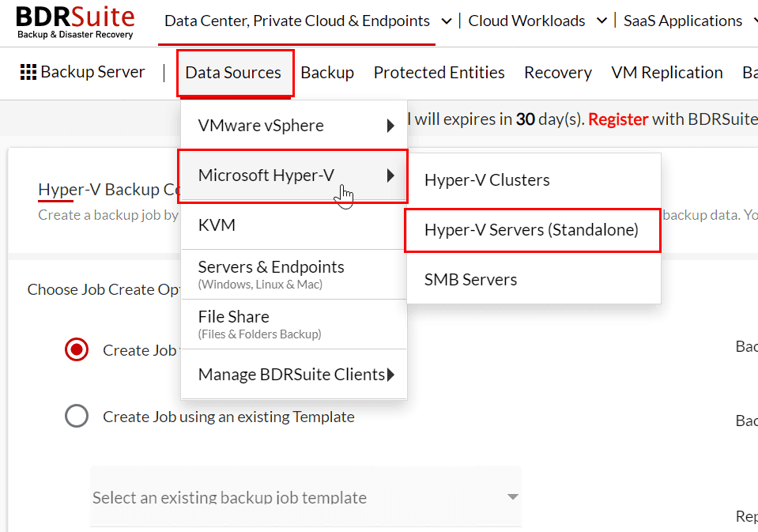
Task: Open the Backup Server grid icon
Action: [28, 72]
